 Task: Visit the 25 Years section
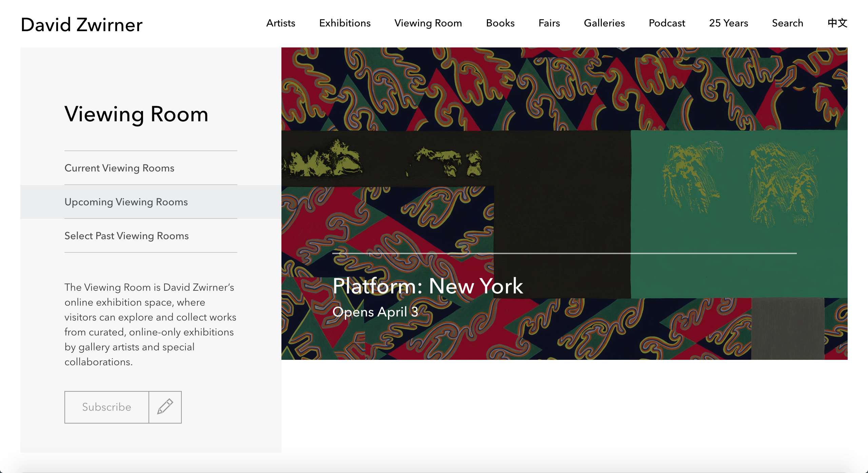[728, 23]
